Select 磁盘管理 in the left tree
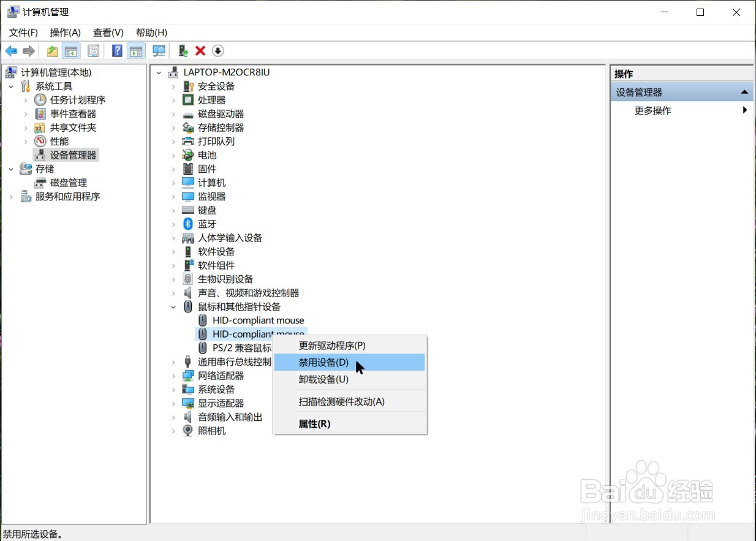 click(69, 183)
